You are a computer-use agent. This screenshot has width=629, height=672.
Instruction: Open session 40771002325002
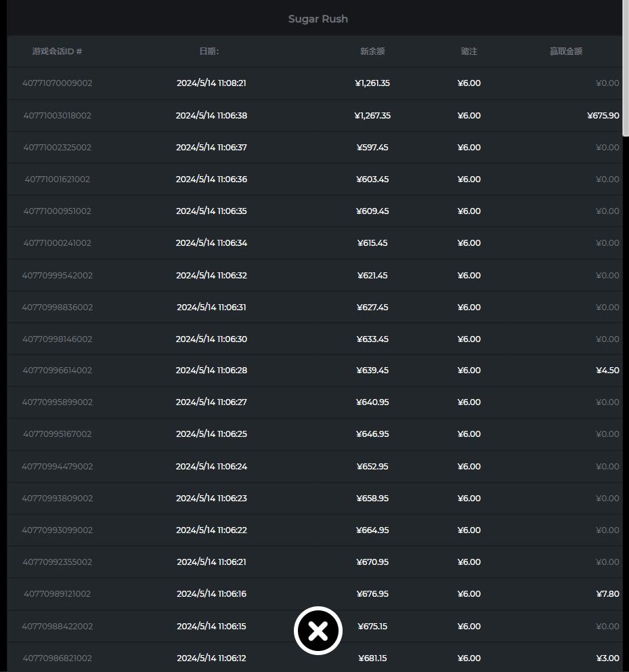point(58,148)
